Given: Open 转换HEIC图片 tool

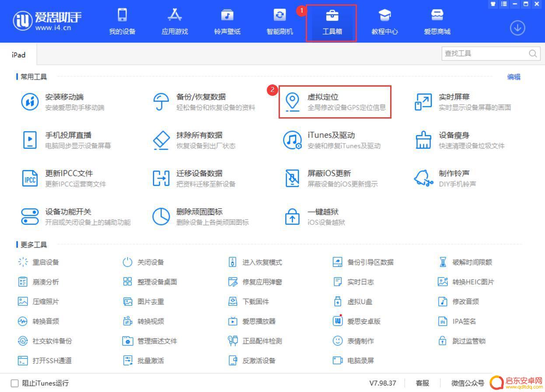Looking at the screenshot, I should [x=466, y=282].
